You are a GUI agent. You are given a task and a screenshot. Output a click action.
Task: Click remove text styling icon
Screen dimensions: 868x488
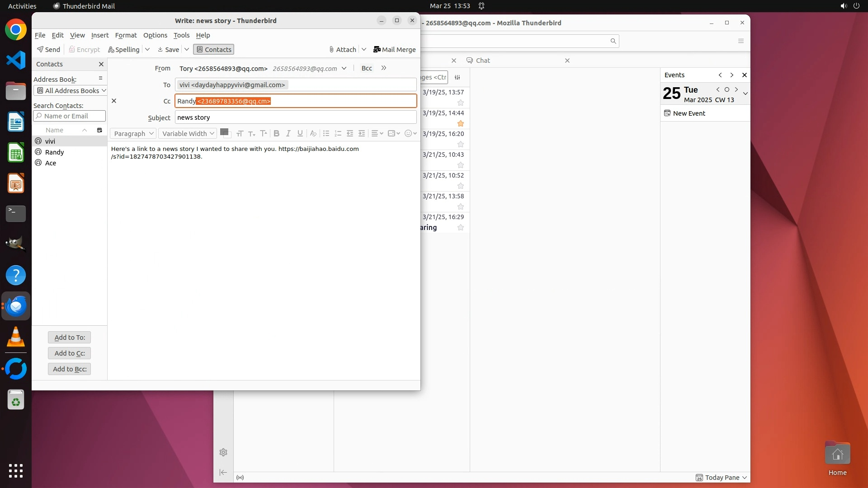(x=313, y=133)
